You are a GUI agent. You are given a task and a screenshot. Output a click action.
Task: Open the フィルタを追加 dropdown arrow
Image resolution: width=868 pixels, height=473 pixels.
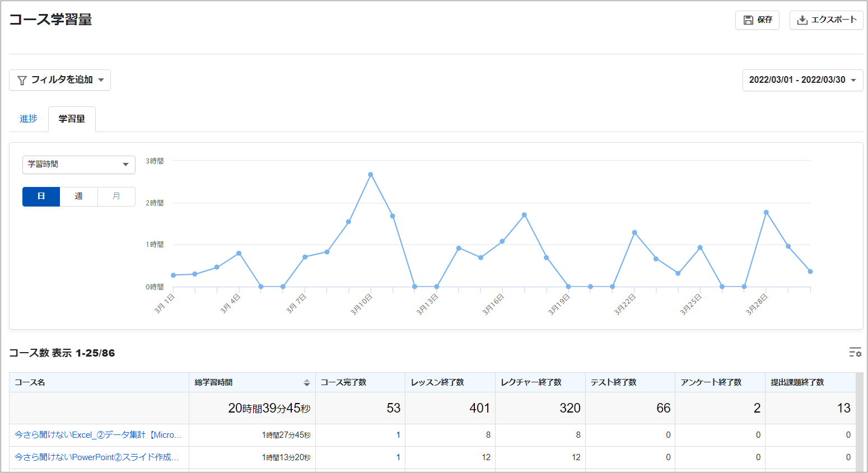101,80
